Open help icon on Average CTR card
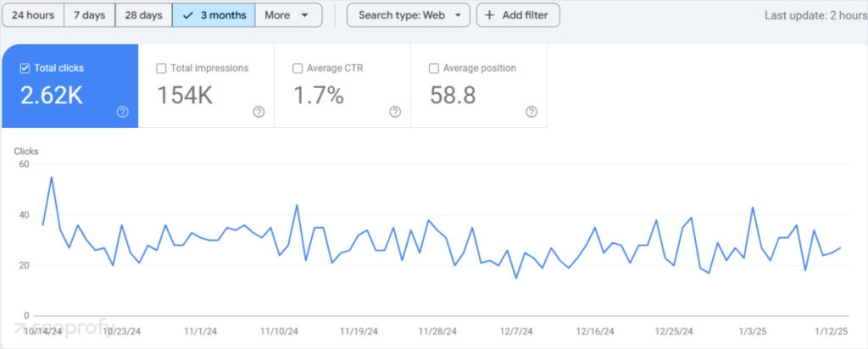This screenshot has width=868, height=349. pos(395,112)
